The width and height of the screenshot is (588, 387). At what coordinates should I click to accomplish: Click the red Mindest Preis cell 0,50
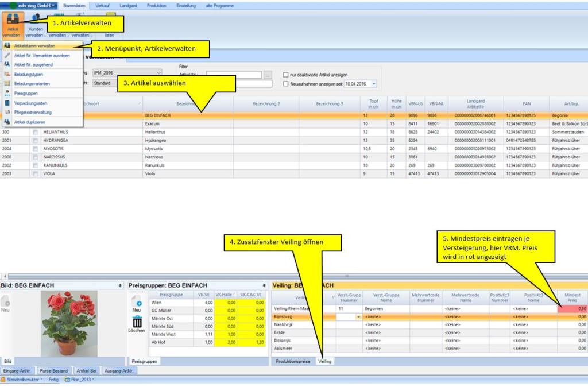572,308
